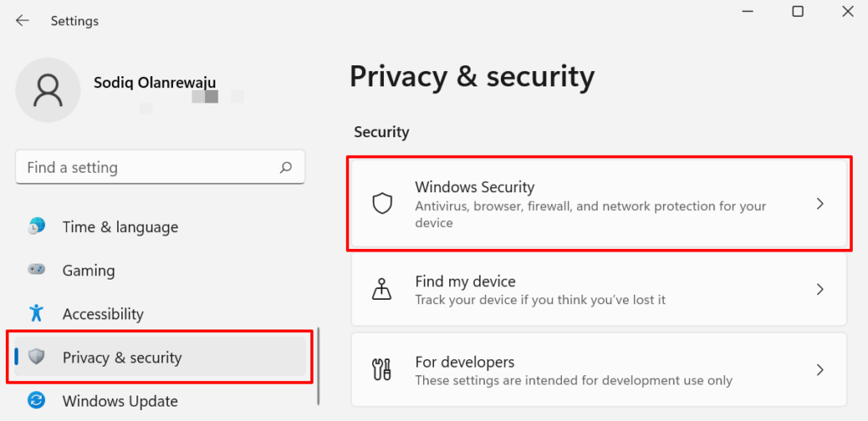This screenshot has height=421, width=868.
Task: Open Find my device chevron arrow
Action: click(820, 290)
